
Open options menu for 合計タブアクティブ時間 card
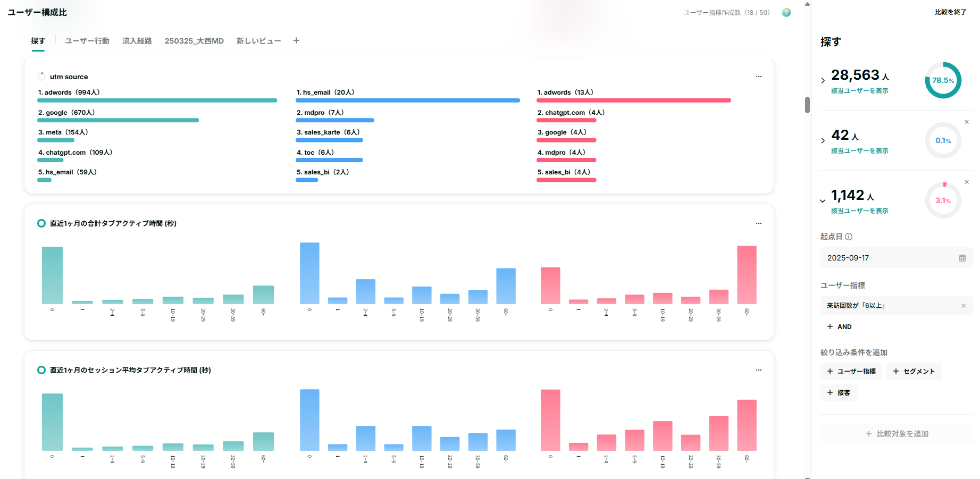click(758, 223)
